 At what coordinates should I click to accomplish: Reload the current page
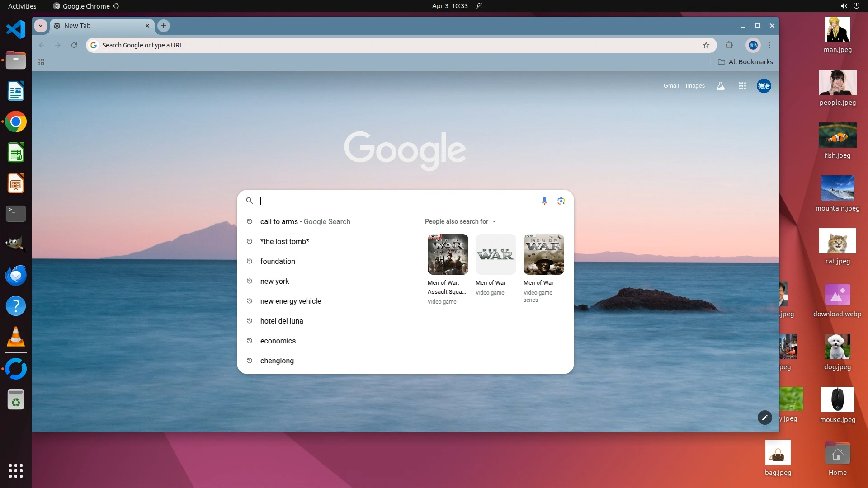tap(74, 45)
